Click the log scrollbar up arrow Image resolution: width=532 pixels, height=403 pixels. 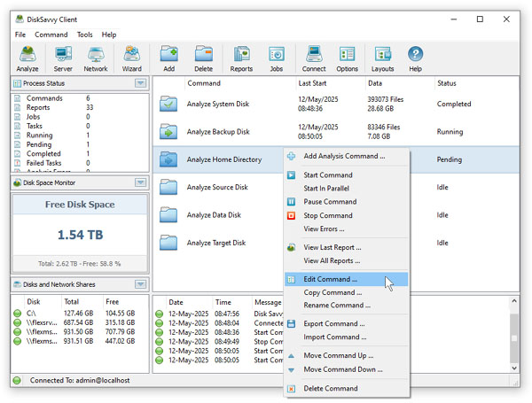[x=514, y=301]
